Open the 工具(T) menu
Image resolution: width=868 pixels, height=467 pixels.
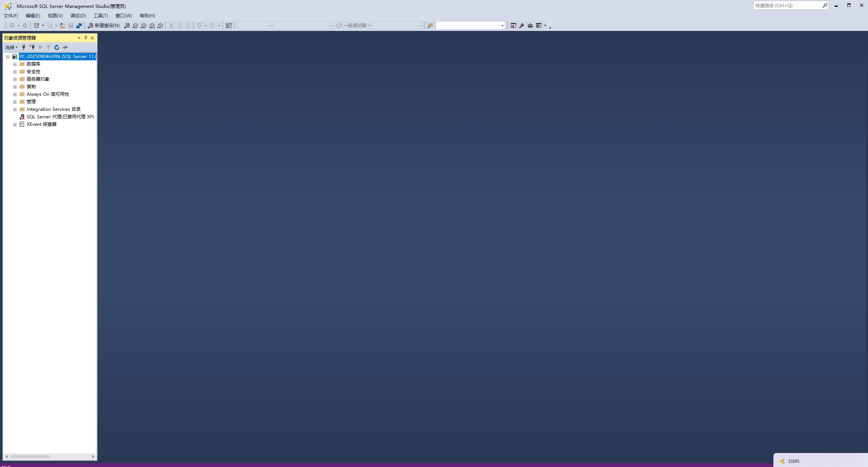click(x=101, y=16)
